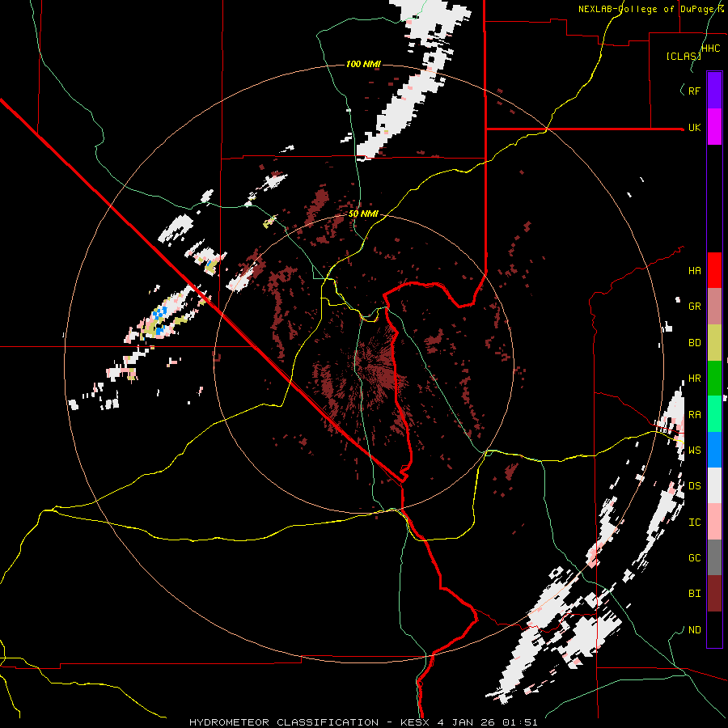The width and height of the screenshot is (728, 728).
Task: Click the yellow BD legend color block
Action: 714,342
